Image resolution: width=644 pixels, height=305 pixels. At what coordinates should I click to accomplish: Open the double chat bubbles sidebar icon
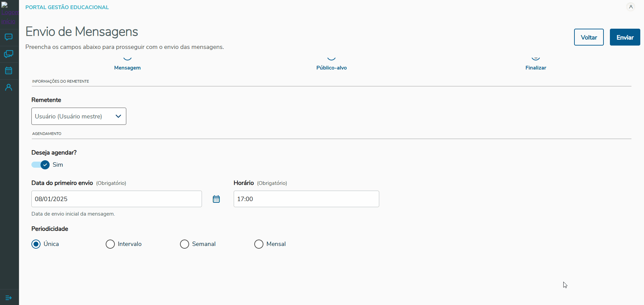coord(9,54)
